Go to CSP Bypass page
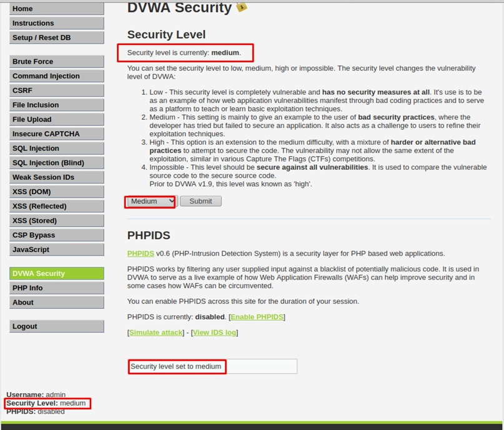The width and height of the screenshot is (504, 430). pyautogui.click(x=57, y=235)
